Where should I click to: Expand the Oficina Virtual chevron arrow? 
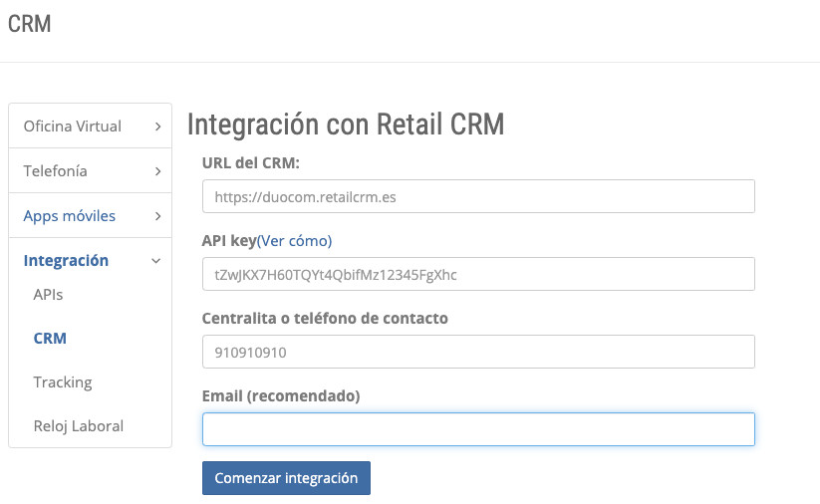point(157,126)
